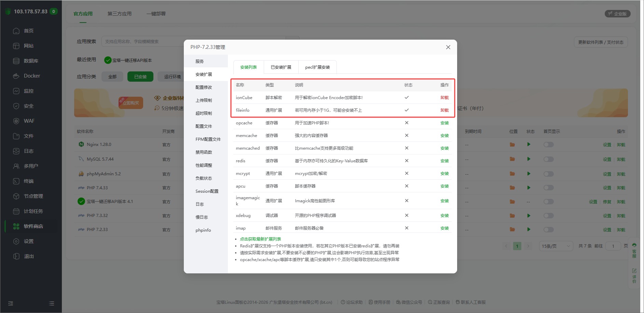Click the 应用搜索 search input field

click(x=143, y=42)
